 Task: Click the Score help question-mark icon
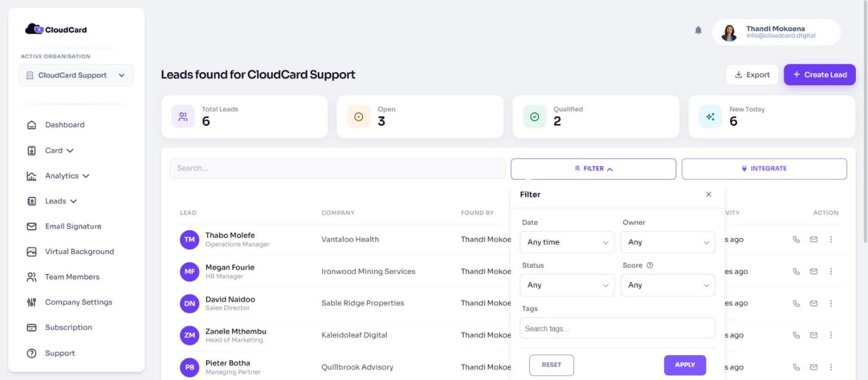pyautogui.click(x=650, y=266)
